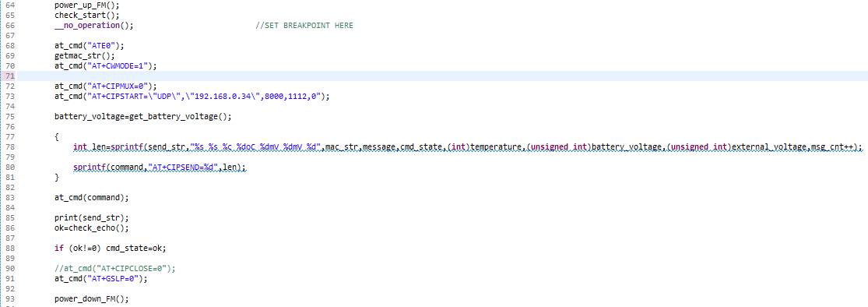Click the power_up_FM(); call
This screenshot has width=868, height=307.
click(87, 5)
